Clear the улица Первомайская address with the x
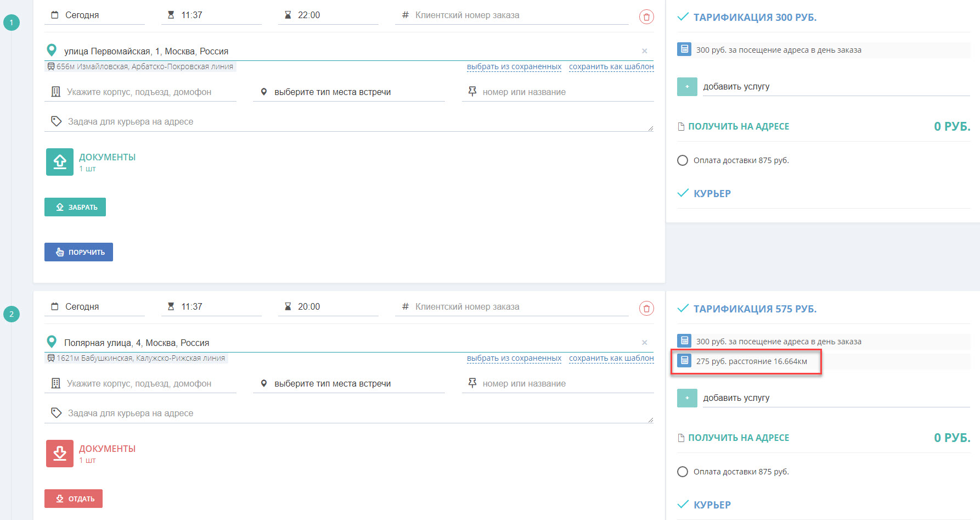Screen dimensions: 980x520 [x=645, y=51]
